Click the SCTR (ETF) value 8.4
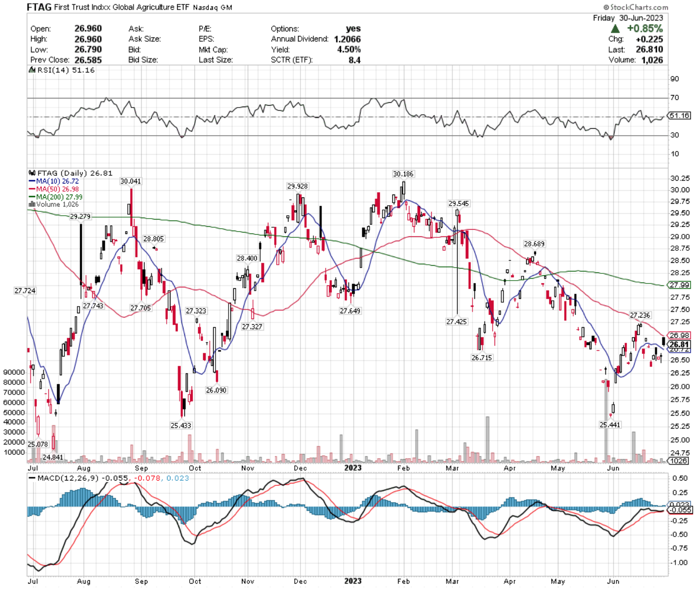The image size is (700, 589). coord(354,60)
